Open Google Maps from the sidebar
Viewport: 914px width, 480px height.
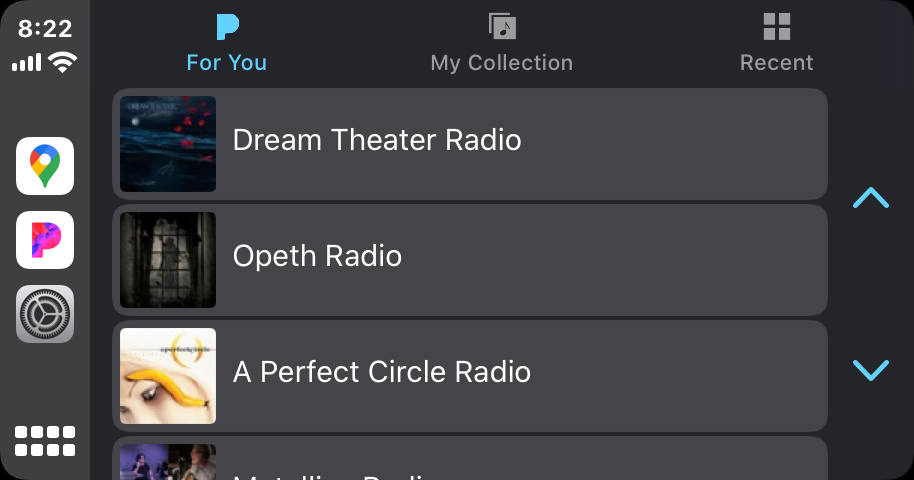[45, 165]
